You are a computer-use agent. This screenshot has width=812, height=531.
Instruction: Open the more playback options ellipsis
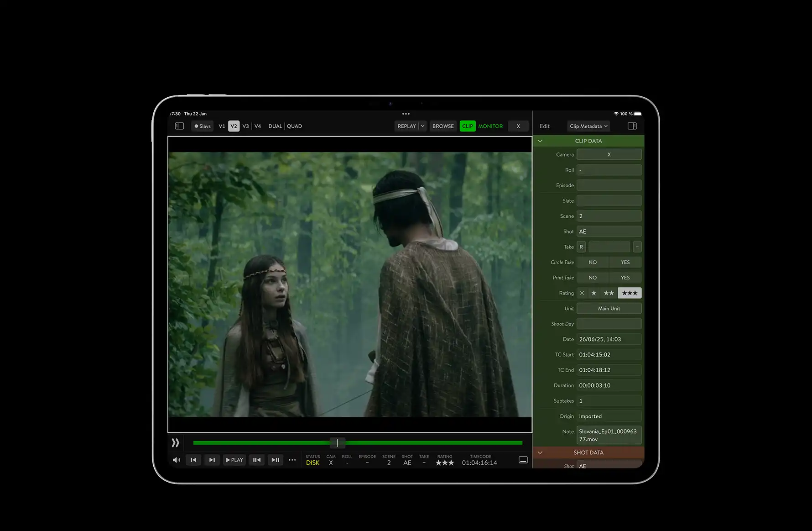coord(292,460)
